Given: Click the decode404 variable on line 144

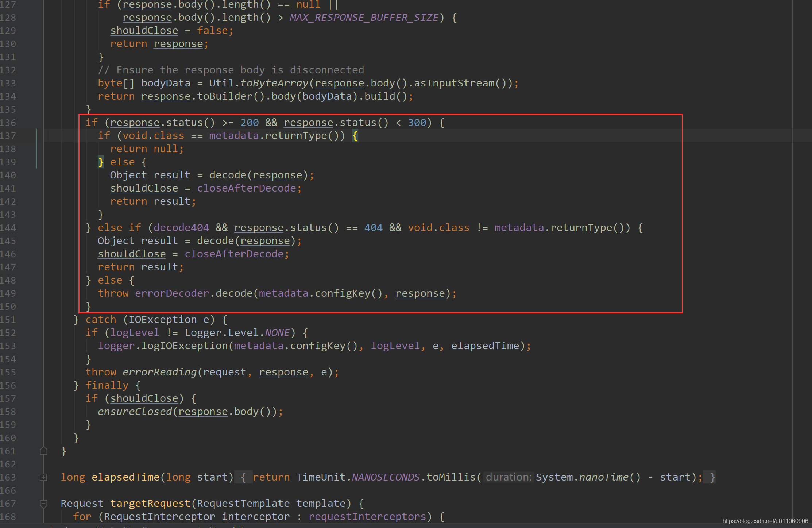Looking at the screenshot, I should coord(181,227).
